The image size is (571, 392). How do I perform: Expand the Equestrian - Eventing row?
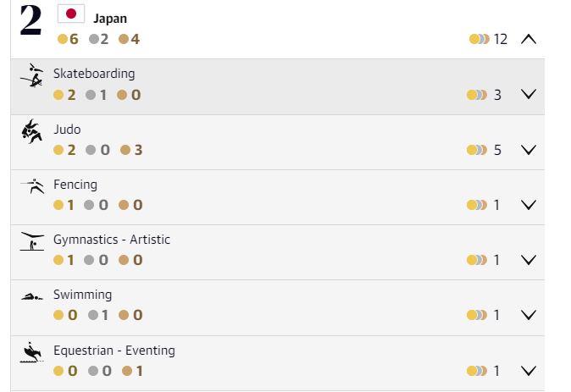click(529, 370)
